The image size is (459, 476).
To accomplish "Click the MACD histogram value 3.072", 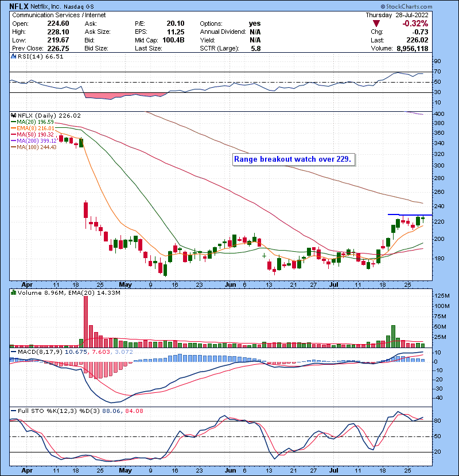I will [x=123, y=352].
